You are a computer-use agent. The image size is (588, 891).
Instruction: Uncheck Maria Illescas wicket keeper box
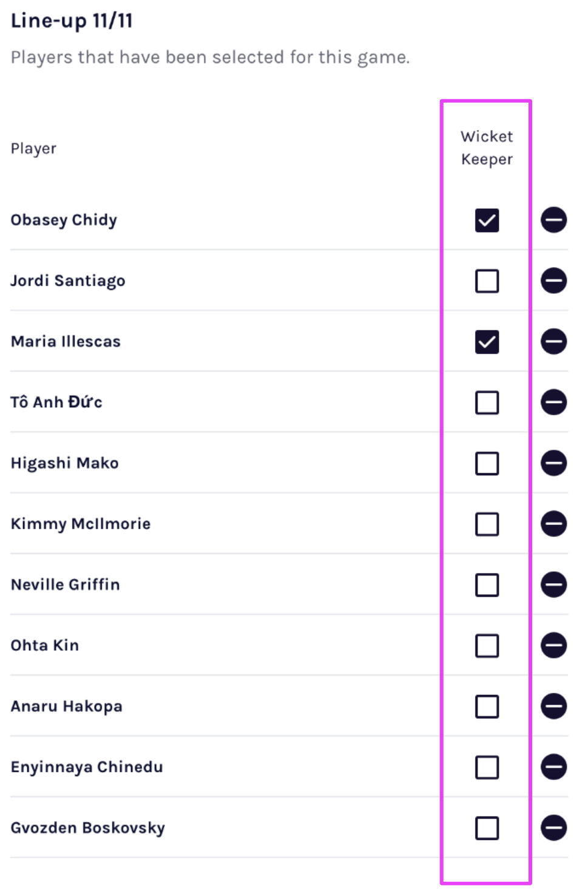(487, 342)
